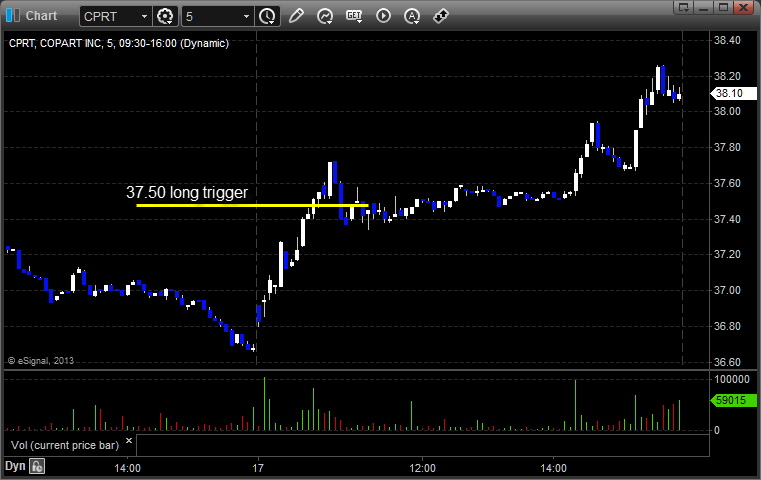Minimize the Chart window
Viewport: 761px width, 480px height.
(x=704, y=7)
